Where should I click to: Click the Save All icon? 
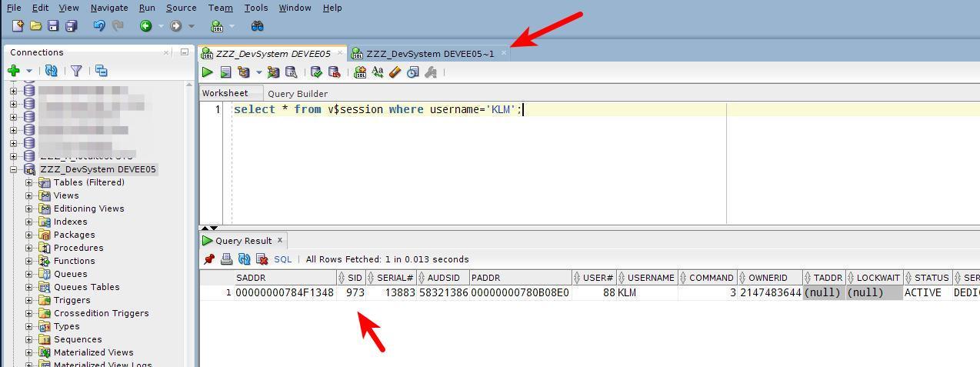tap(71, 26)
